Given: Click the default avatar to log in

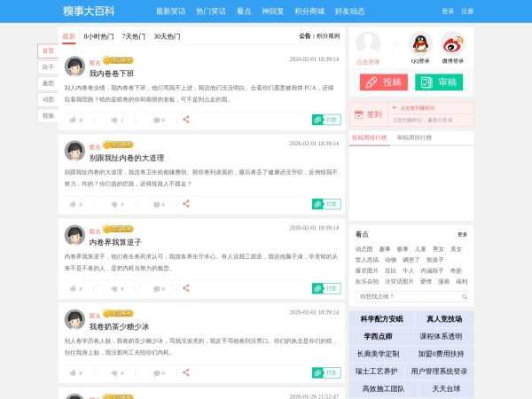Looking at the screenshot, I should tap(368, 43).
